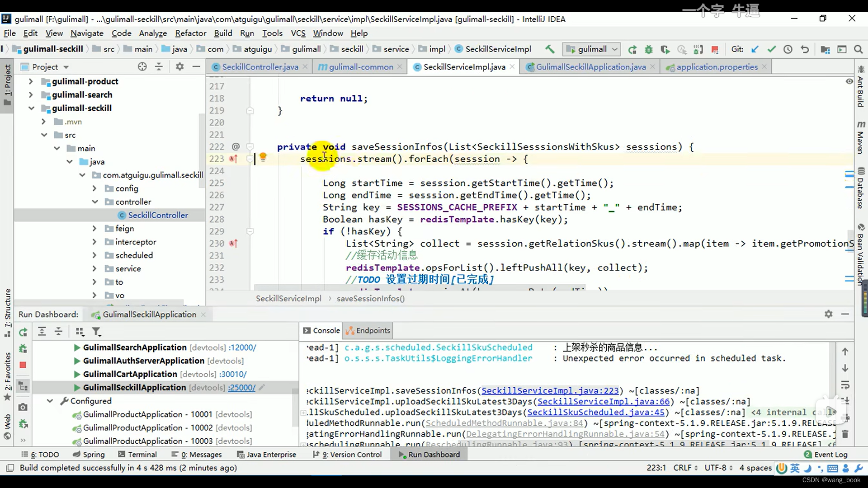Hide the Project panel with the minimize dash
This screenshot has height=488, width=868.
click(196, 67)
